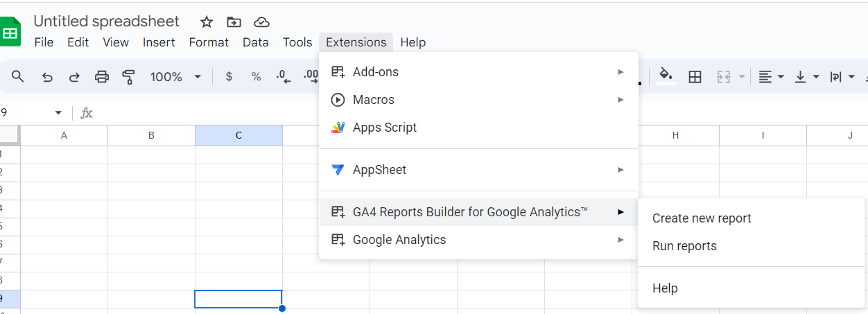Select column I header
The width and height of the screenshot is (868, 314).
point(763,136)
